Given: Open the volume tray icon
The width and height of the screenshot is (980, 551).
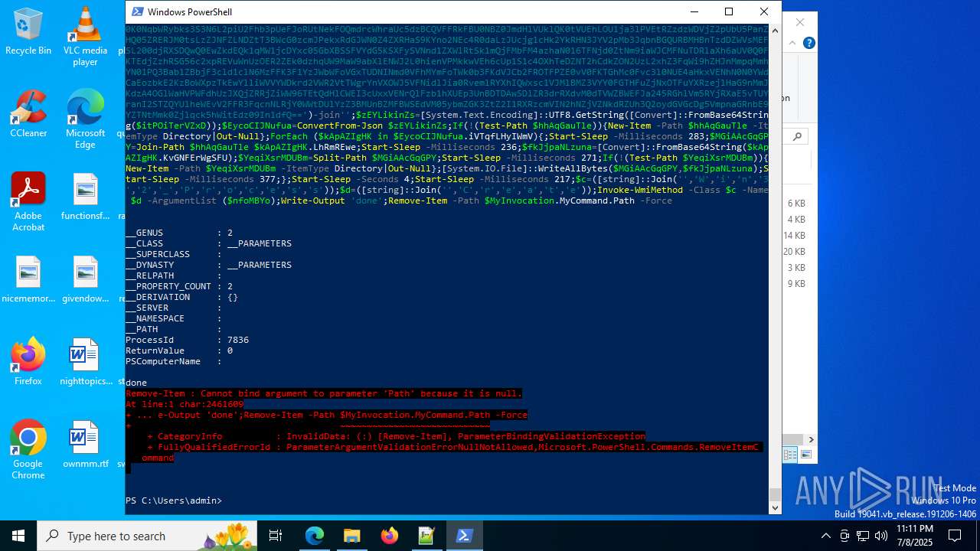Looking at the screenshot, I should point(881,536).
